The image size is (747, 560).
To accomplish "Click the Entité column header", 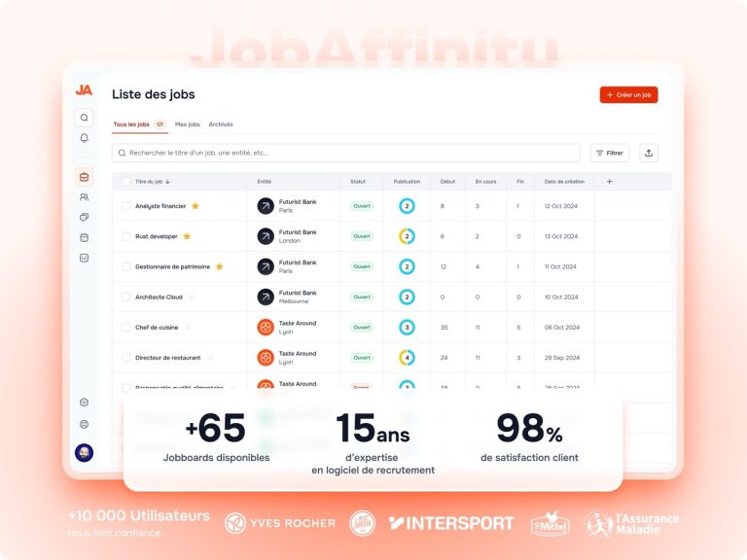I will 265,182.
